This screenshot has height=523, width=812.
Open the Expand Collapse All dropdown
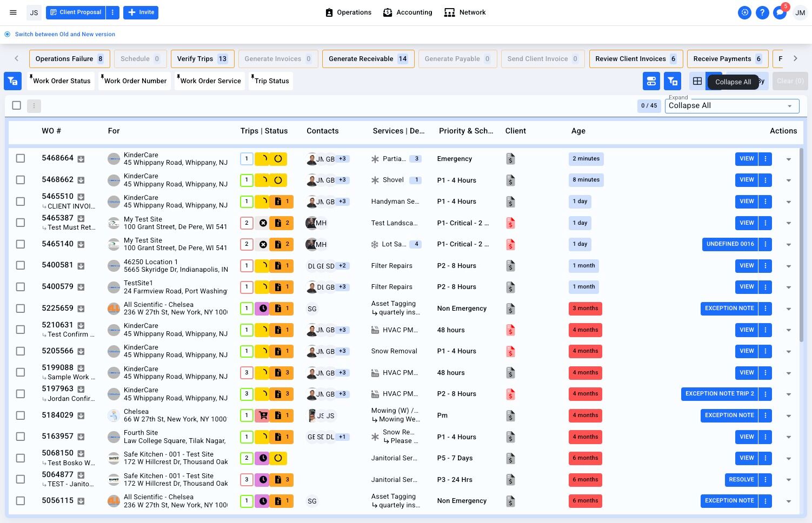coord(732,106)
